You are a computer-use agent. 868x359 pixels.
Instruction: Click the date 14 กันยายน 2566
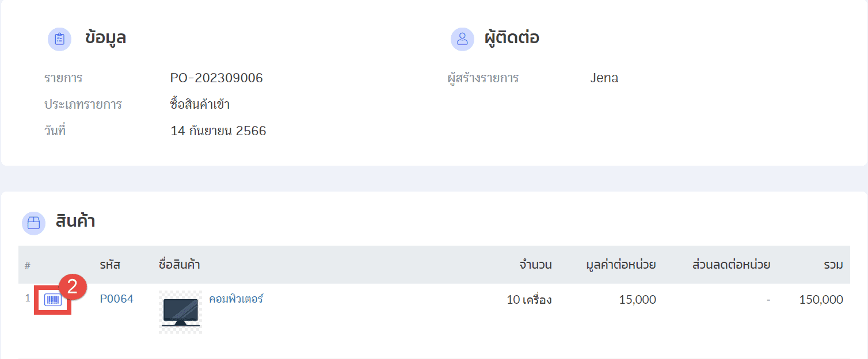[x=218, y=131]
